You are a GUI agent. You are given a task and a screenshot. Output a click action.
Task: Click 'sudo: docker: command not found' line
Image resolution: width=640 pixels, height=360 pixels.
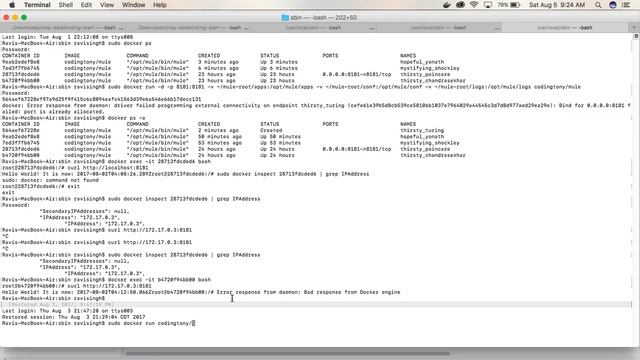pos(50,180)
